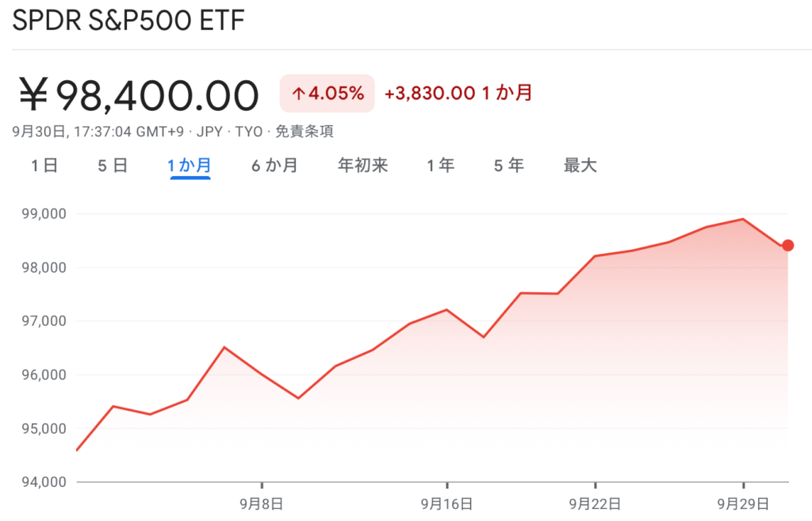Click the 9月16日 date axis label
This screenshot has width=812, height=521.
pyautogui.click(x=447, y=503)
